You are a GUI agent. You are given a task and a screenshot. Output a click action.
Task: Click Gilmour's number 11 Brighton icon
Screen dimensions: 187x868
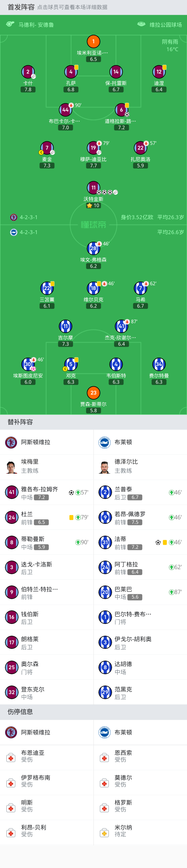65,326
